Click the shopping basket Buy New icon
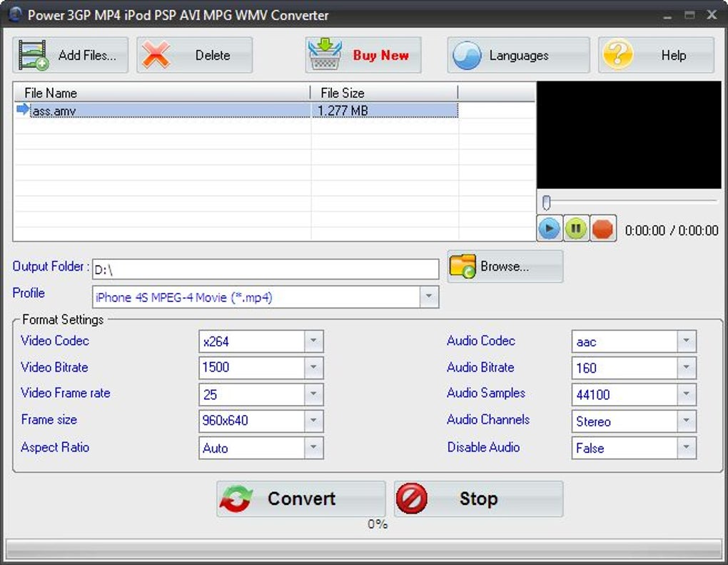This screenshot has width=728, height=565. pyautogui.click(x=325, y=55)
